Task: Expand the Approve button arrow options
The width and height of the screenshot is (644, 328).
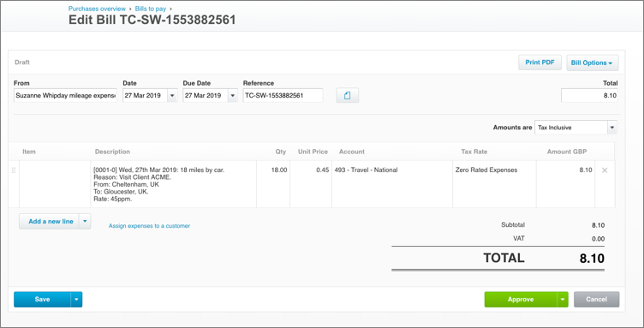Action: (563, 299)
